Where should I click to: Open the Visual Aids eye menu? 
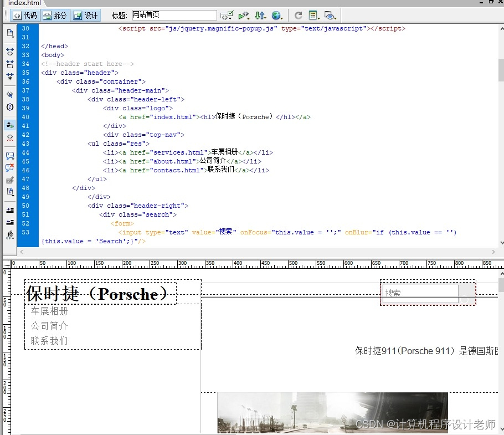point(330,16)
